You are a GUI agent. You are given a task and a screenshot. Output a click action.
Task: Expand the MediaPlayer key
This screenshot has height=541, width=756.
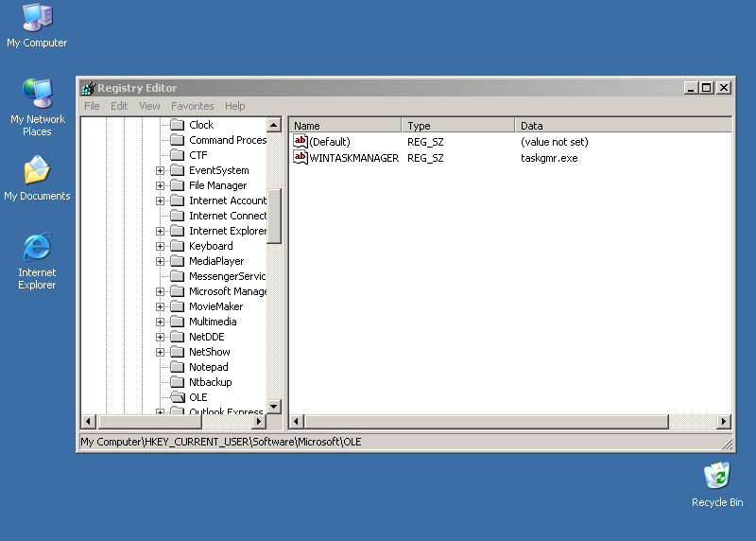(160, 262)
